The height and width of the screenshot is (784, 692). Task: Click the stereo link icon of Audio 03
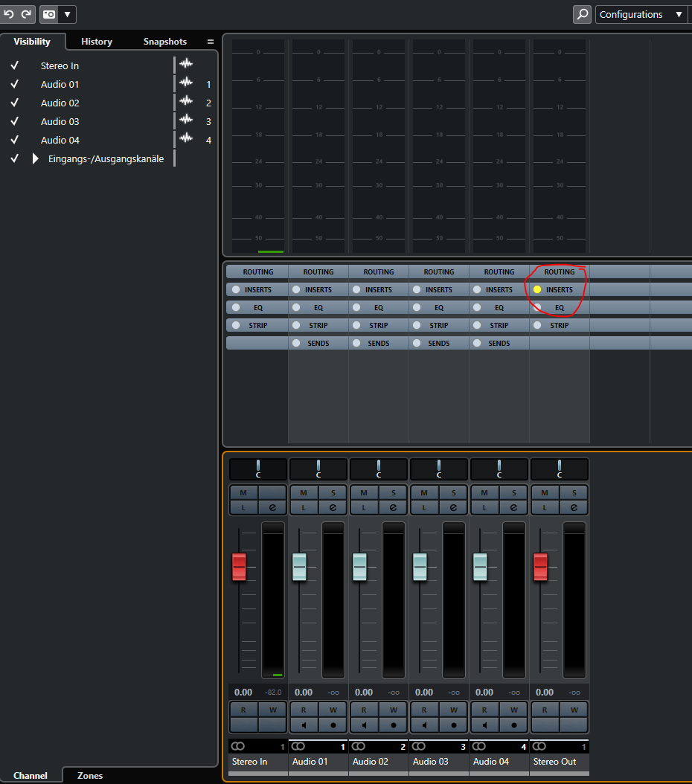[x=418, y=746]
